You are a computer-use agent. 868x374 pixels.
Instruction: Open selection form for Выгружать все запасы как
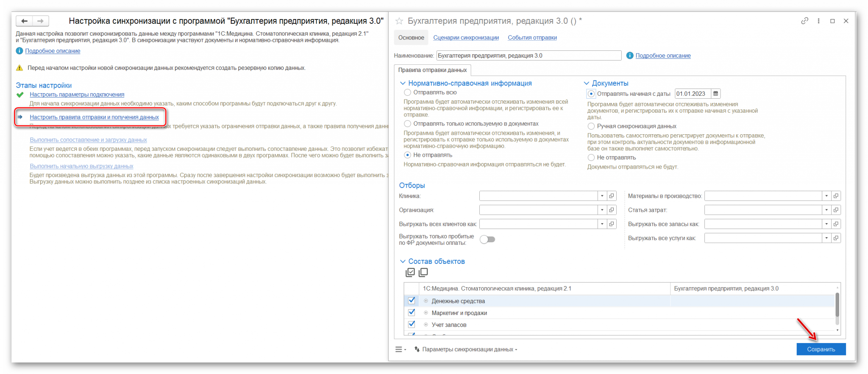pyautogui.click(x=836, y=224)
